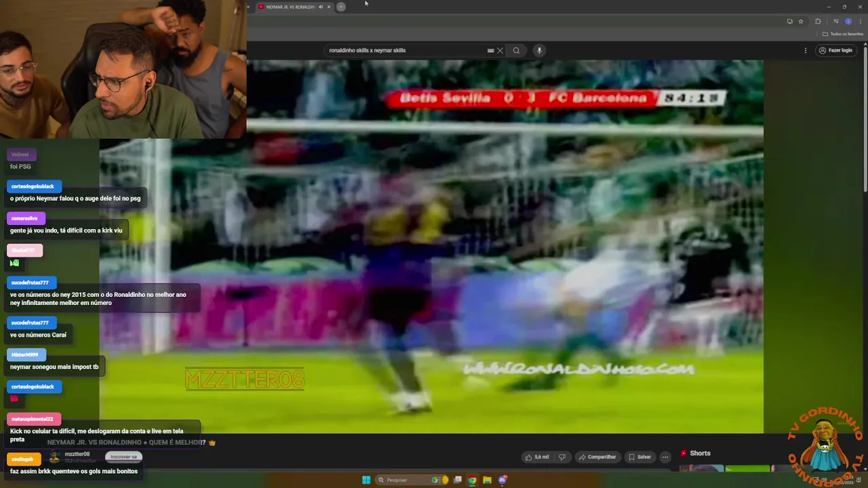Open the on-screen keyboard in search box
The height and width of the screenshot is (488, 868).
point(490,50)
